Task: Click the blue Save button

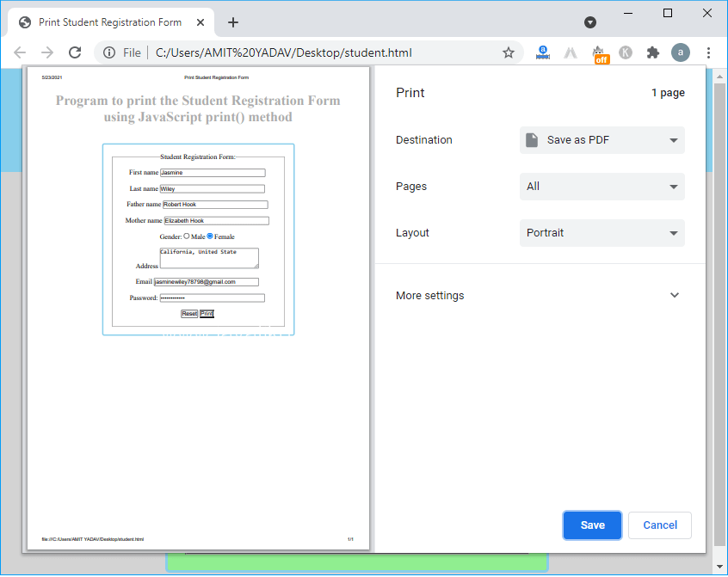Action: 592,525
